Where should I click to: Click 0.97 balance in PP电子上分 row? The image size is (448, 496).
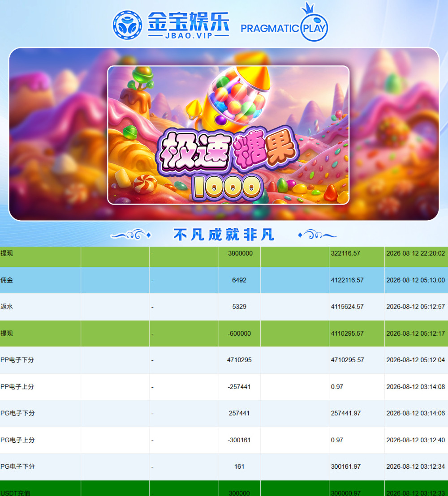pyautogui.click(x=337, y=387)
